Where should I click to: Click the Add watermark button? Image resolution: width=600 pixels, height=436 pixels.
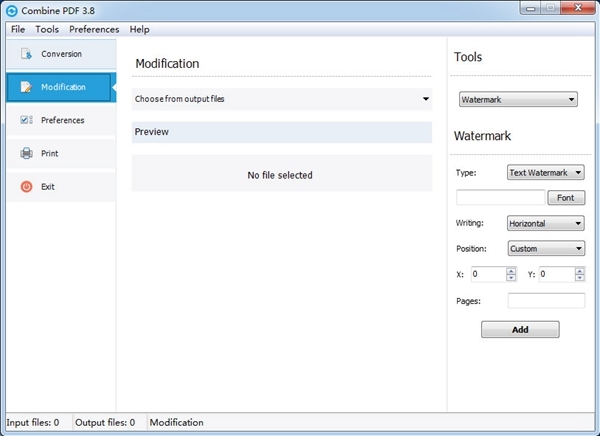click(520, 330)
